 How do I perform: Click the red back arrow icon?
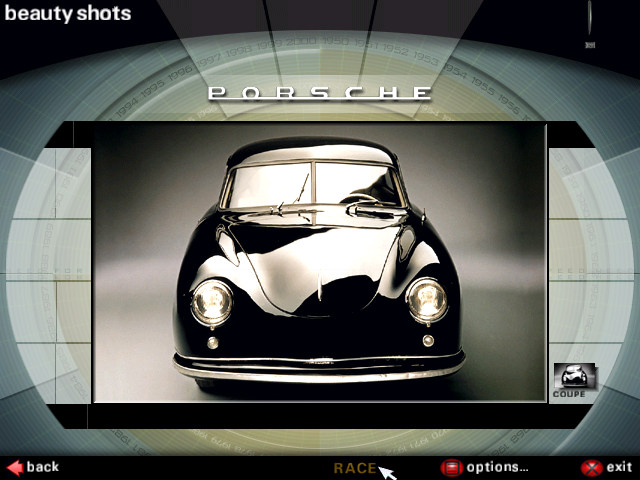tap(14, 467)
